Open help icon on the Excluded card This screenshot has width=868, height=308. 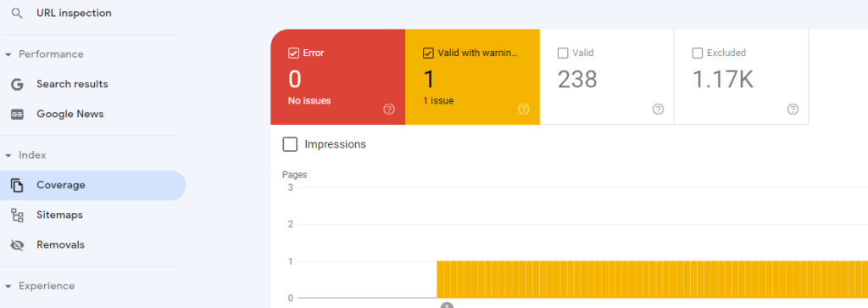coord(793,109)
